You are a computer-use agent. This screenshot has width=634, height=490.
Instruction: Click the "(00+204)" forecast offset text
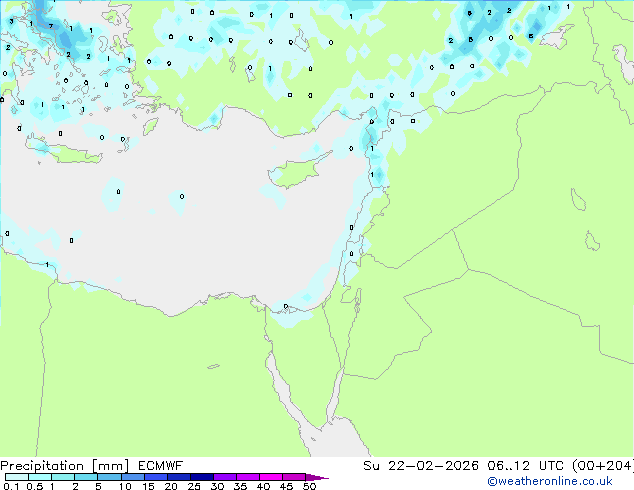tap(603, 466)
